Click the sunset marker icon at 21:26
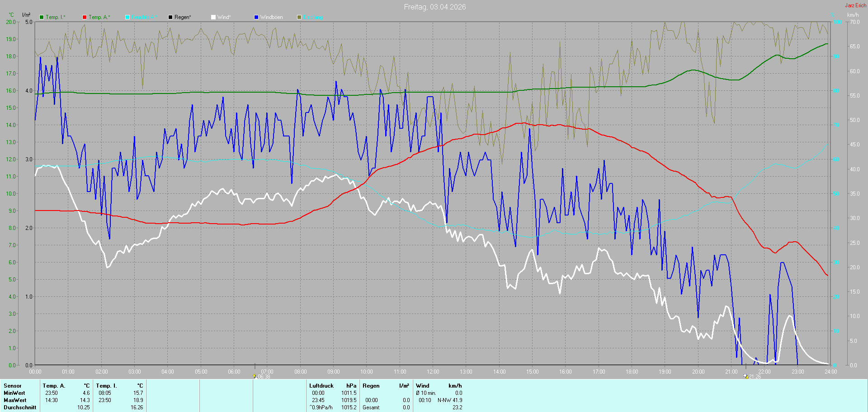Image resolution: width=868 pixels, height=412 pixels. 745,376
